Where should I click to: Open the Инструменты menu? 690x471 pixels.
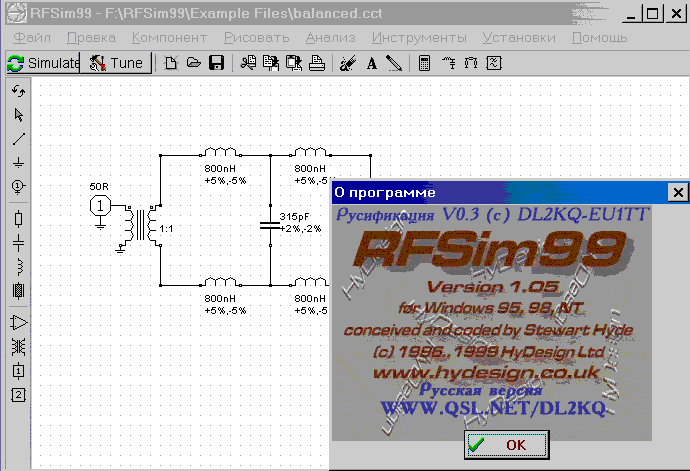pyautogui.click(x=419, y=38)
